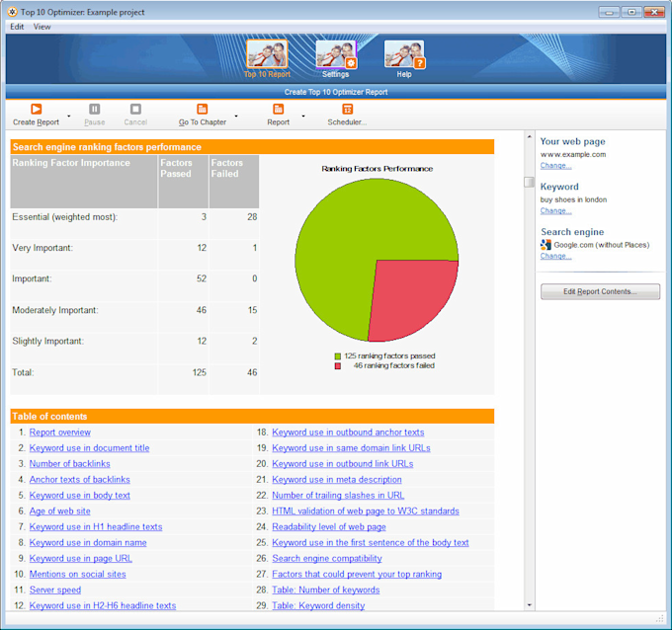This screenshot has width=672, height=630.
Task: Select the Slightly Important row label
Action: click(48, 342)
